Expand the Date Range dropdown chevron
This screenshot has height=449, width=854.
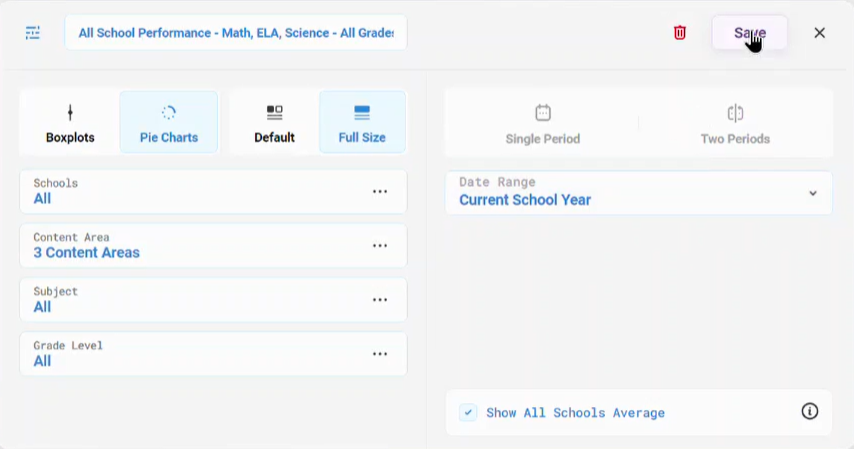(813, 193)
